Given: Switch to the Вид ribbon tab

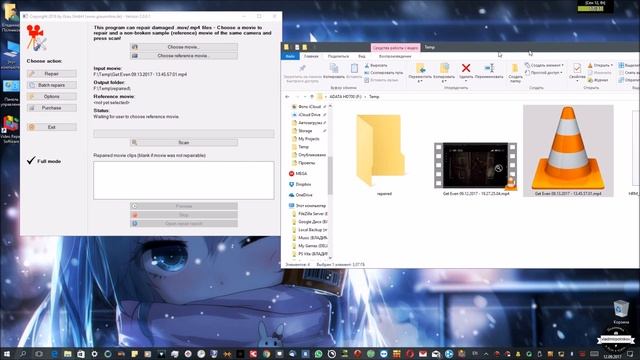Looking at the screenshot, I should [362, 56].
